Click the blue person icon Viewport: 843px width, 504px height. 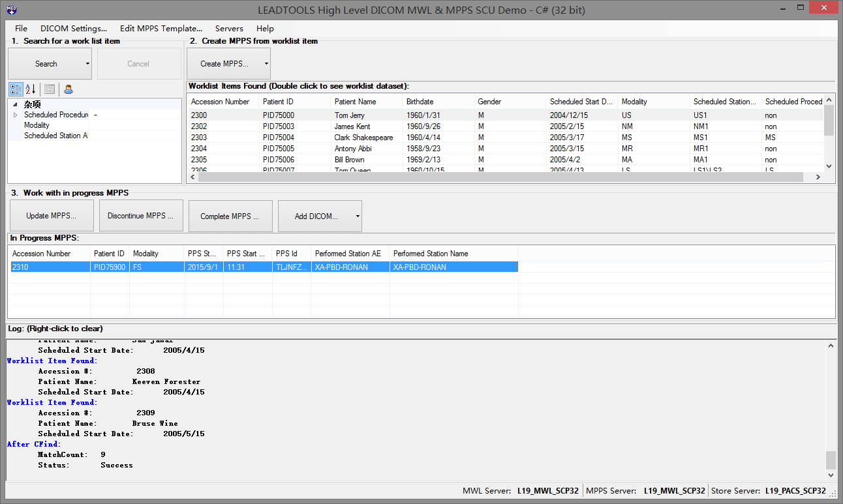pos(69,89)
